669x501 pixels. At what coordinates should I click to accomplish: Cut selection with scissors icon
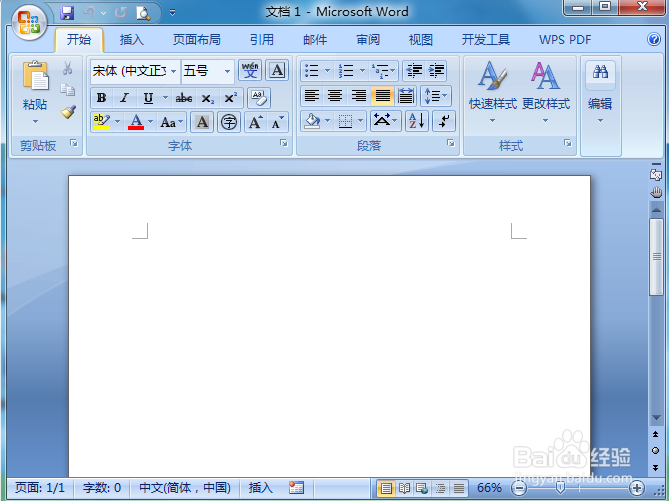click(67, 67)
